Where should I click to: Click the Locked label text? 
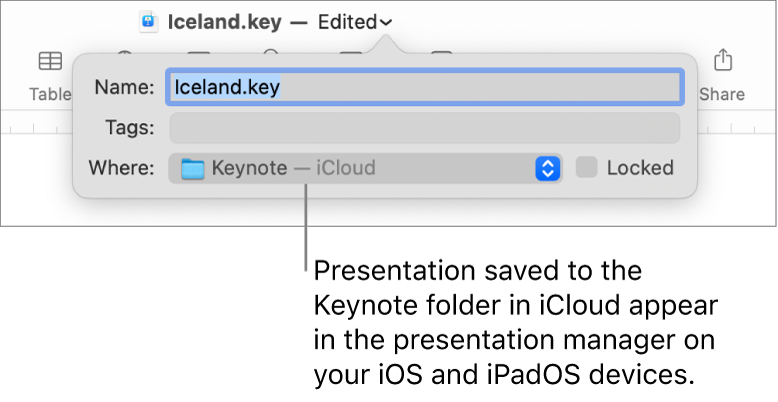639,168
